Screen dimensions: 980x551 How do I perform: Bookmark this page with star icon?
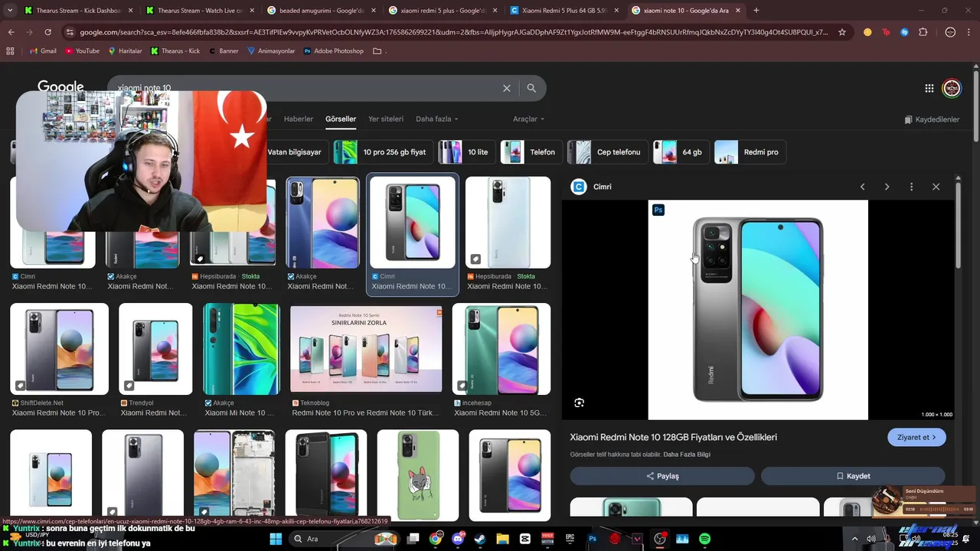[x=842, y=32]
